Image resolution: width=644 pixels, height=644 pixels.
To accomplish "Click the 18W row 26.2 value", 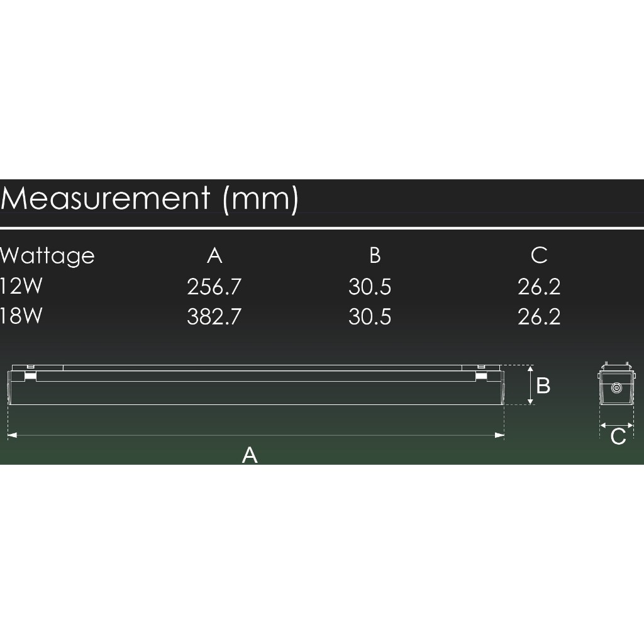I will coord(539,316).
